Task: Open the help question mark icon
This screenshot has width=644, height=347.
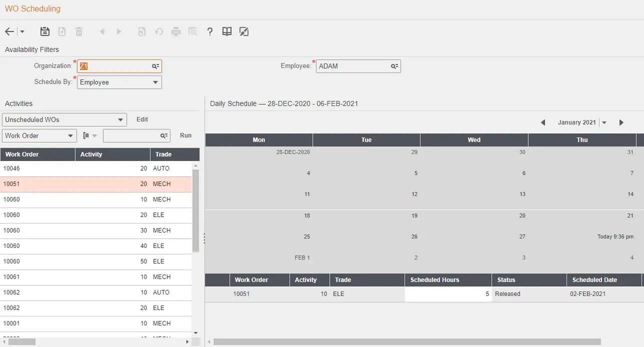Action: [x=210, y=31]
